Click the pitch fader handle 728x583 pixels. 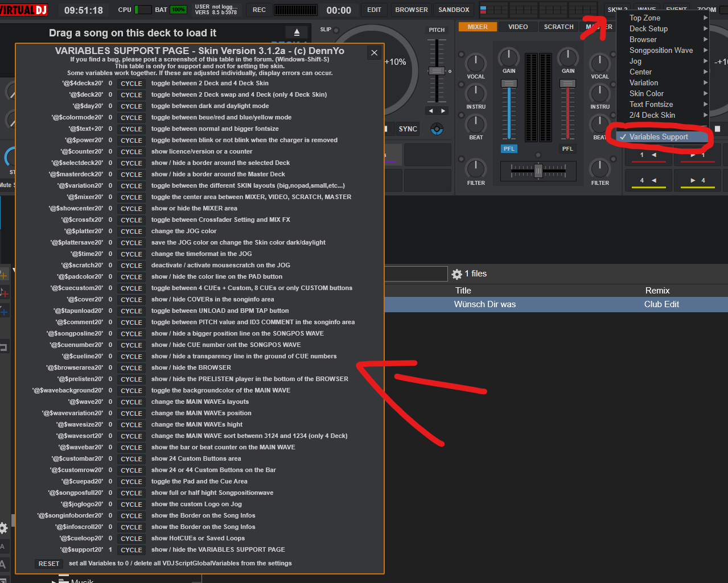[x=437, y=71]
